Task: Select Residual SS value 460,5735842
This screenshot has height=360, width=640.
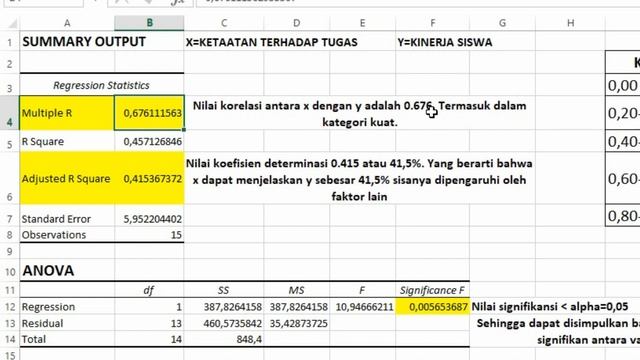Action: coord(224,323)
